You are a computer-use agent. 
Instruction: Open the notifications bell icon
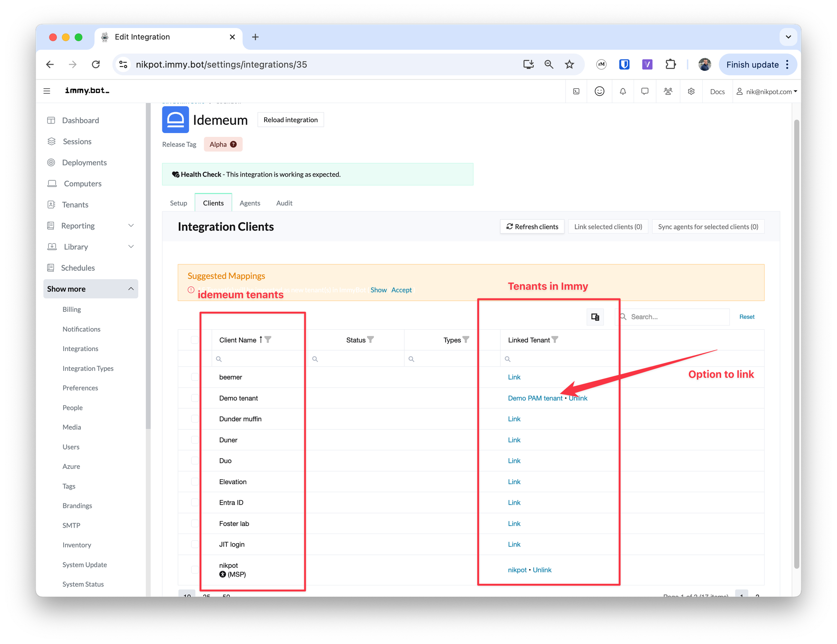(623, 91)
